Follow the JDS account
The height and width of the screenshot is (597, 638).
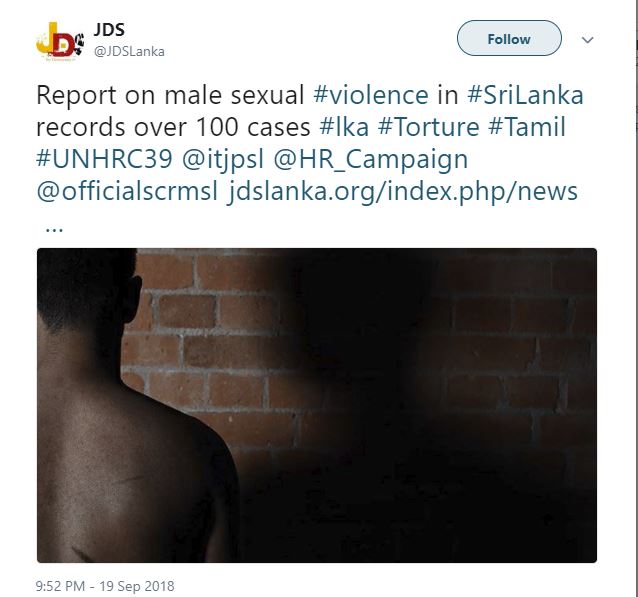(509, 38)
